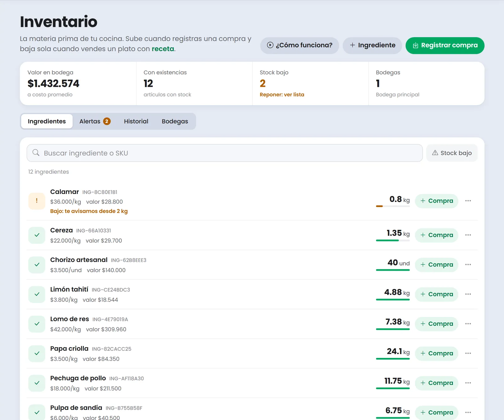This screenshot has height=420, width=504.
Task: Click the Papa criolla check icon
Action: point(37,354)
